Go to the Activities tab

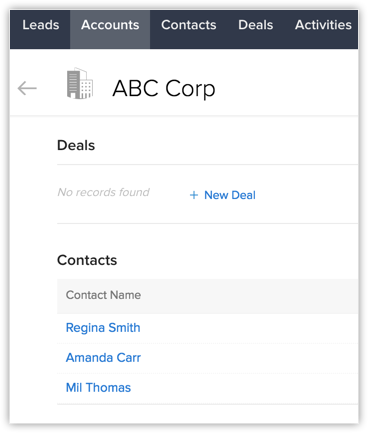(x=323, y=25)
